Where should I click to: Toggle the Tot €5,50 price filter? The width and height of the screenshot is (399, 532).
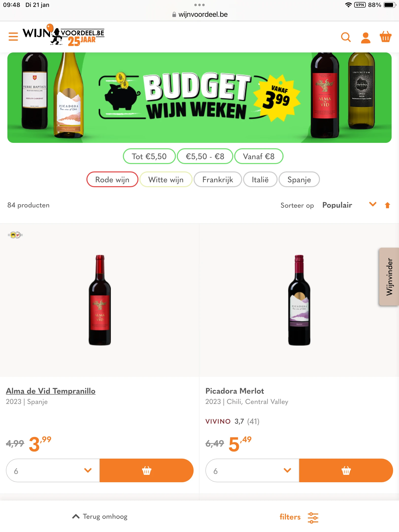149,156
